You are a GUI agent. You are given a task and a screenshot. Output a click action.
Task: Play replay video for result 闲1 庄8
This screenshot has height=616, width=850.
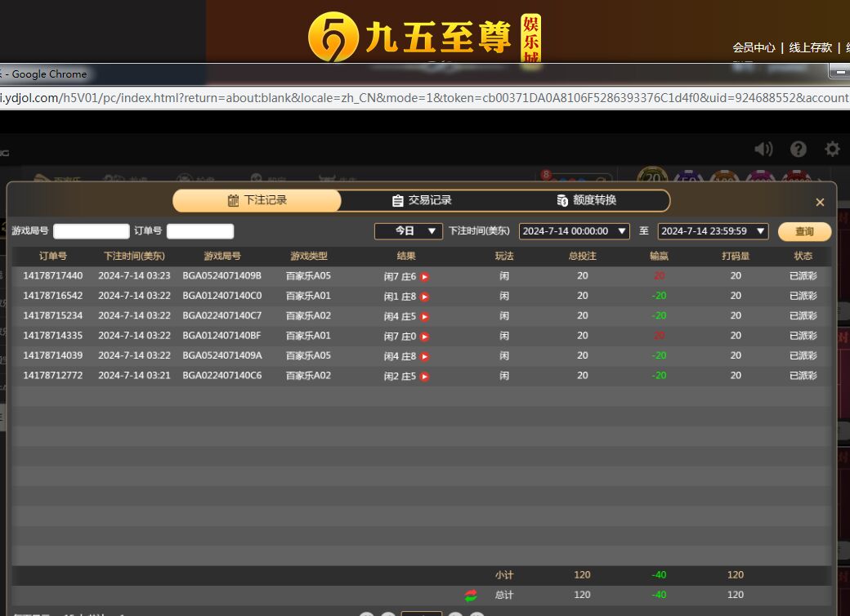click(x=425, y=297)
